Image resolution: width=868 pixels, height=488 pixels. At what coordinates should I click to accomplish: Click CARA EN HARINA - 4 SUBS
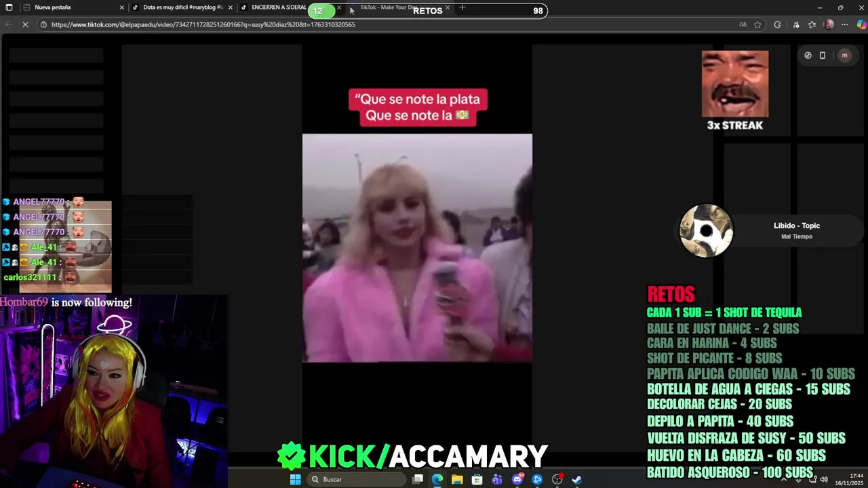click(711, 344)
